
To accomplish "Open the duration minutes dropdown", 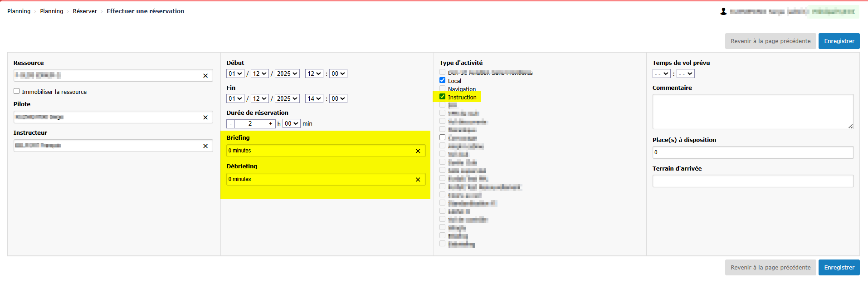I will point(291,123).
